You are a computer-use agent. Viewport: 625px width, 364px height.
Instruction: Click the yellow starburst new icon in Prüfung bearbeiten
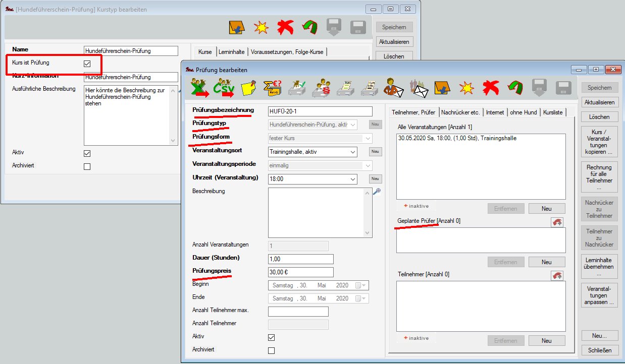tap(466, 88)
